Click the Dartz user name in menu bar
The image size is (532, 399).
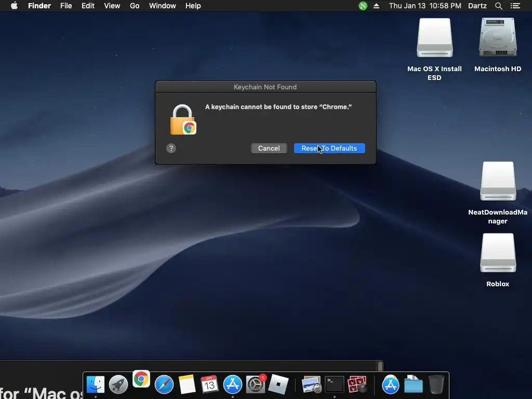click(x=477, y=6)
